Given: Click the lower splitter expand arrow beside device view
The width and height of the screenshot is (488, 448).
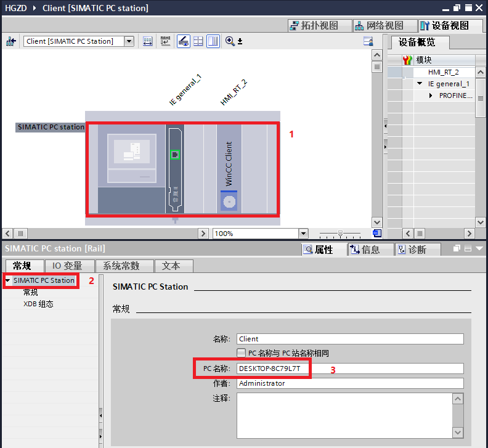Looking at the screenshot, I should (x=385, y=147).
